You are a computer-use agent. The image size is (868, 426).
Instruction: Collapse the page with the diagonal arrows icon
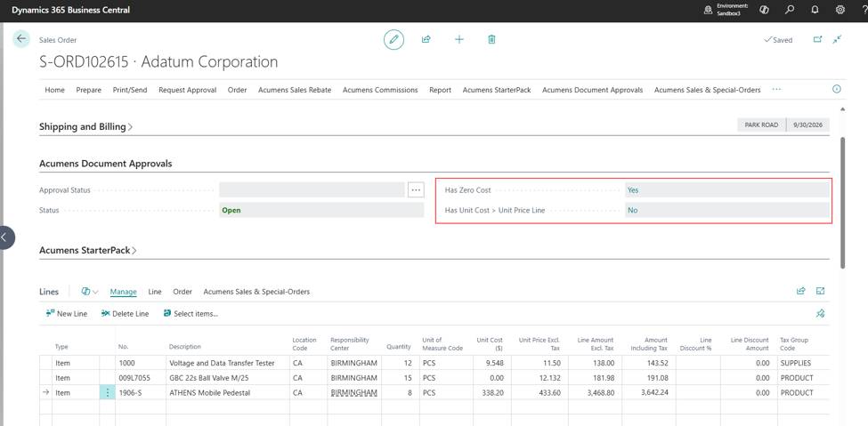[837, 39]
